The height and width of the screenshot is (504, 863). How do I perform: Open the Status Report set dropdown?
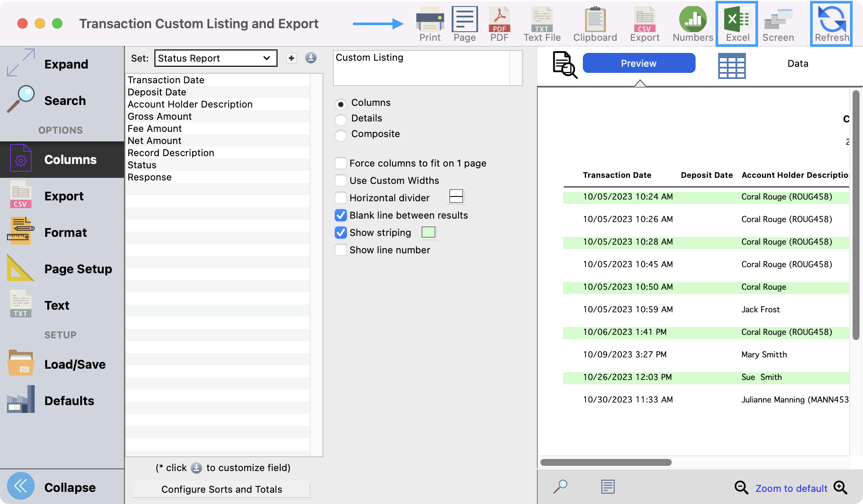point(216,58)
